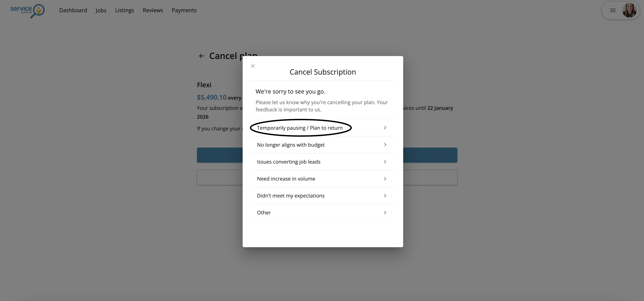Click the service.com.au logo

(28, 11)
